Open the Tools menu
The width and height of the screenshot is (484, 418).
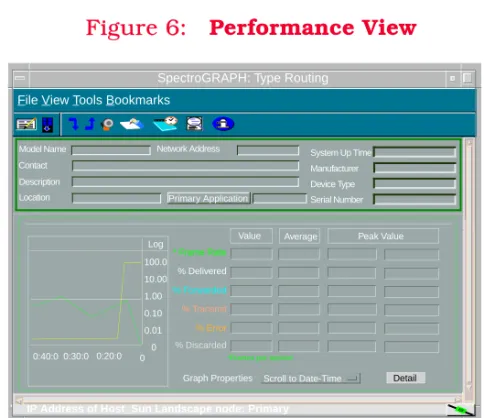87,100
